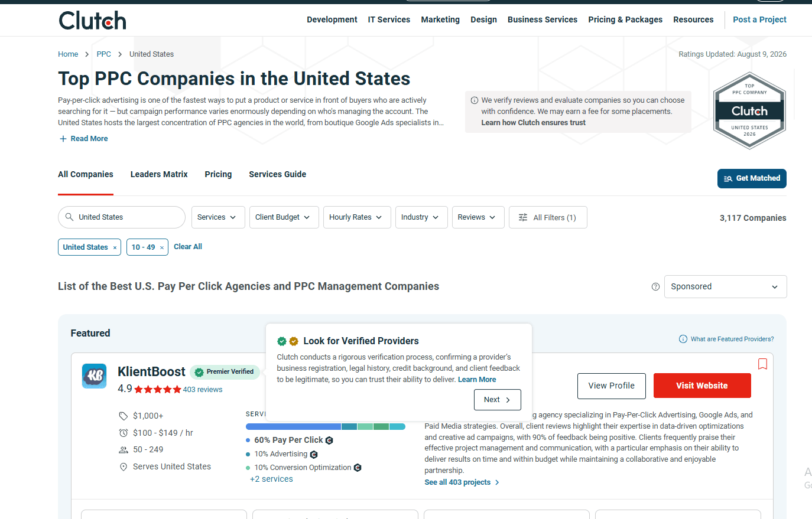The image size is (812, 519).
Task: Open the Services Guide tab
Action: (x=277, y=175)
